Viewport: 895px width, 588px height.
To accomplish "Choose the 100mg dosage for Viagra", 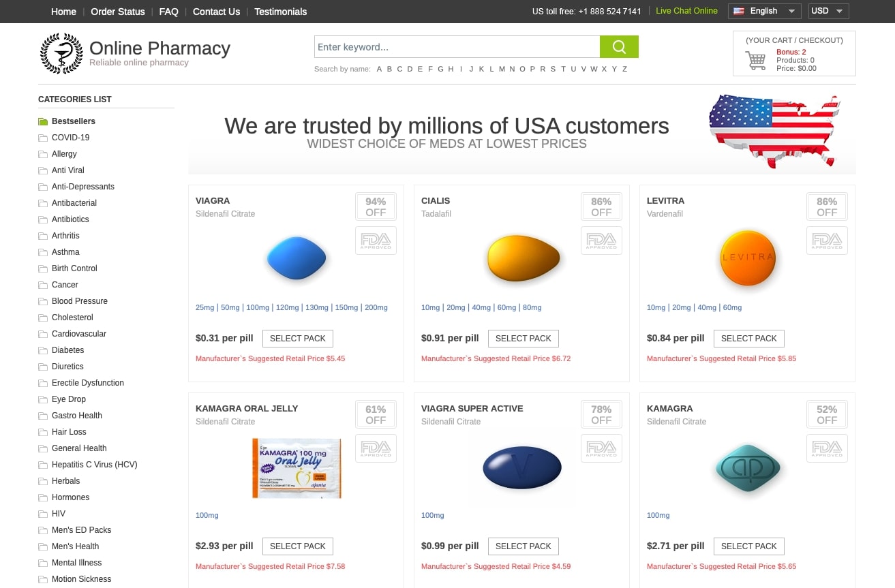I will pyautogui.click(x=258, y=307).
